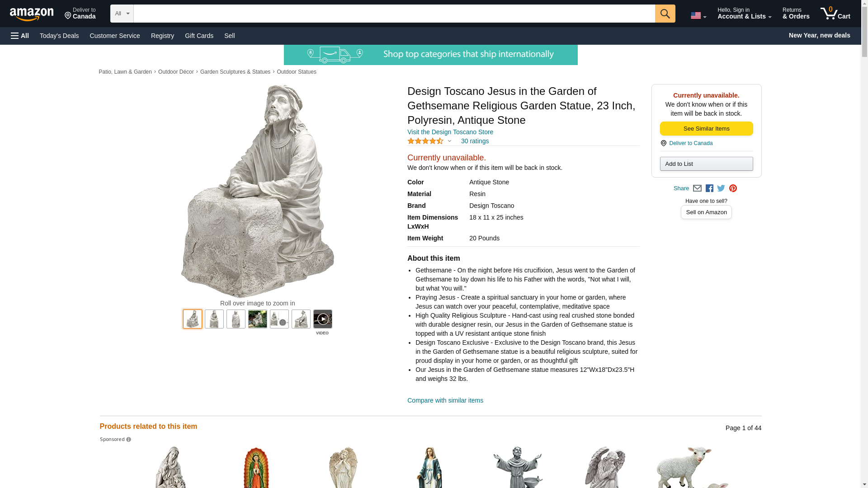Open the Amazon logo home link
Screen dimensions: 868x488
[32, 14]
